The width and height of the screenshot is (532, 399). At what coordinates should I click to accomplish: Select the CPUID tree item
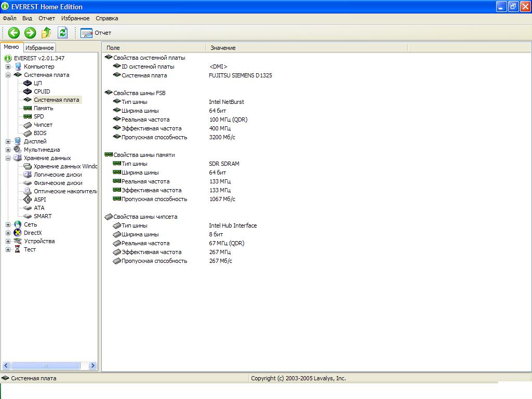pyautogui.click(x=42, y=91)
